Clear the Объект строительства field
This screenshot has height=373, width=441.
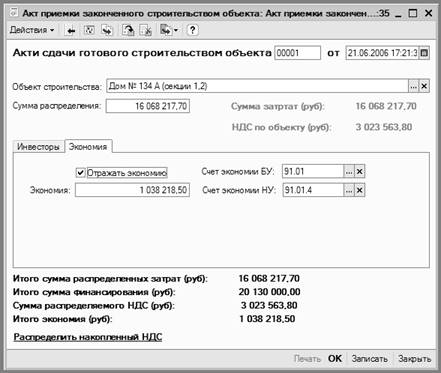click(x=424, y=86)
